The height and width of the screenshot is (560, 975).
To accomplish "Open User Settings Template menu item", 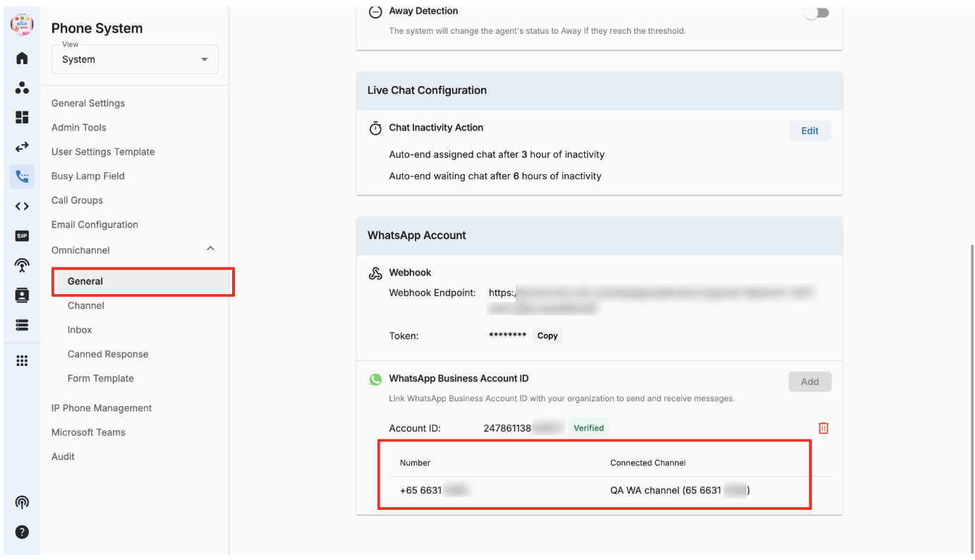I will tap(103, 152).
